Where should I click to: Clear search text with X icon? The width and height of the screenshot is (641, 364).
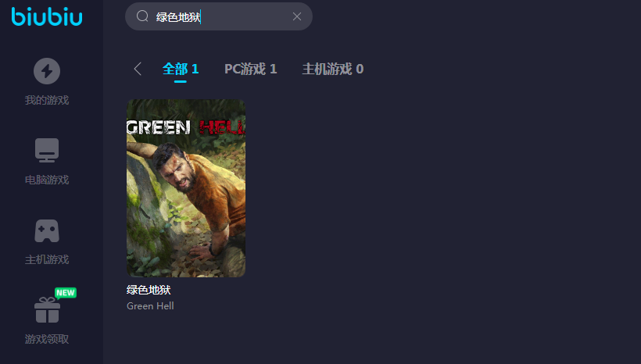point(297,16)
